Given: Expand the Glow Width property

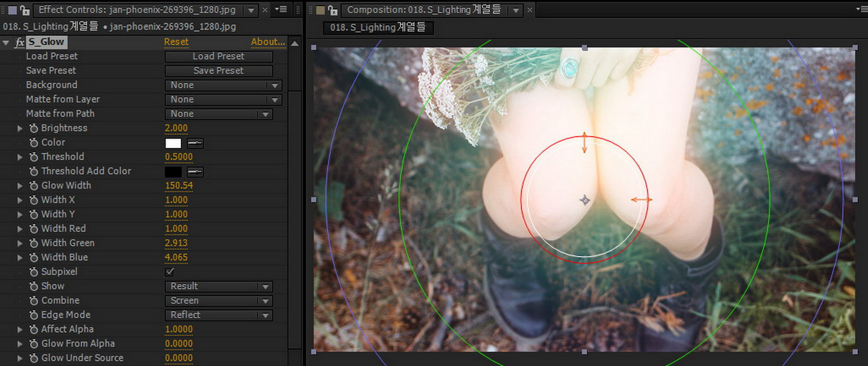Looking at the screenshot, I should (x=20, y=186).
